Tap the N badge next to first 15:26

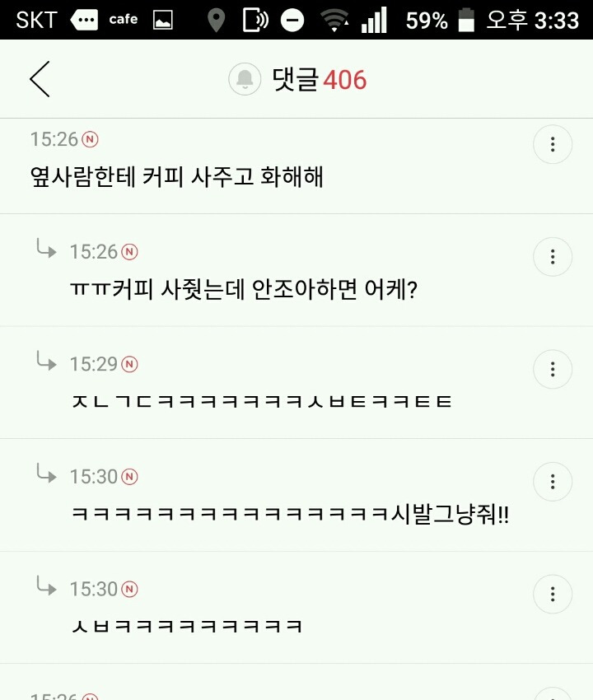tap(91, 139)
